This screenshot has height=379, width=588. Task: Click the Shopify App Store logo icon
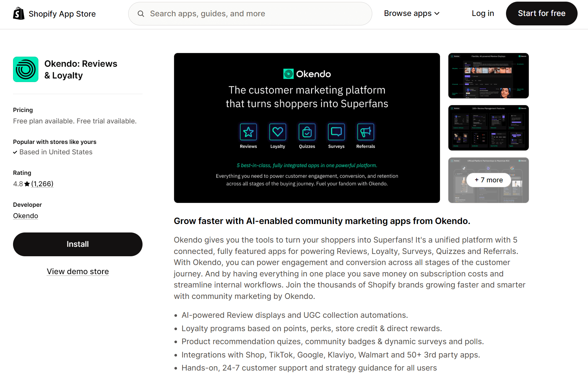19,13
